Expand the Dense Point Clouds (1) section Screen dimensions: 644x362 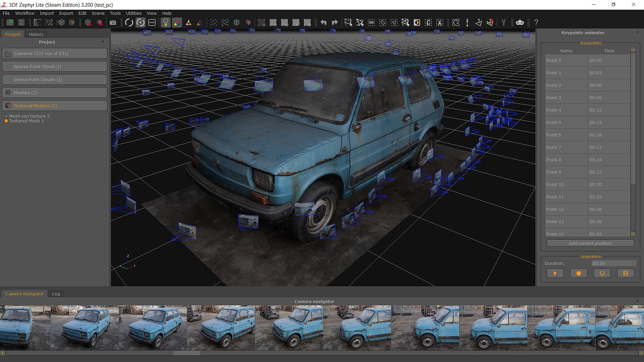(55, 79)
